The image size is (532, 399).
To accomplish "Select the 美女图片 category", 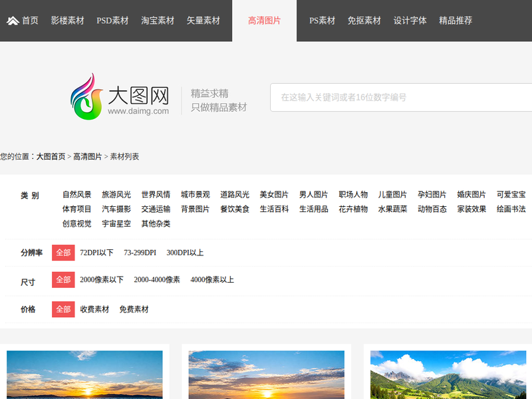I will [274, 195].
